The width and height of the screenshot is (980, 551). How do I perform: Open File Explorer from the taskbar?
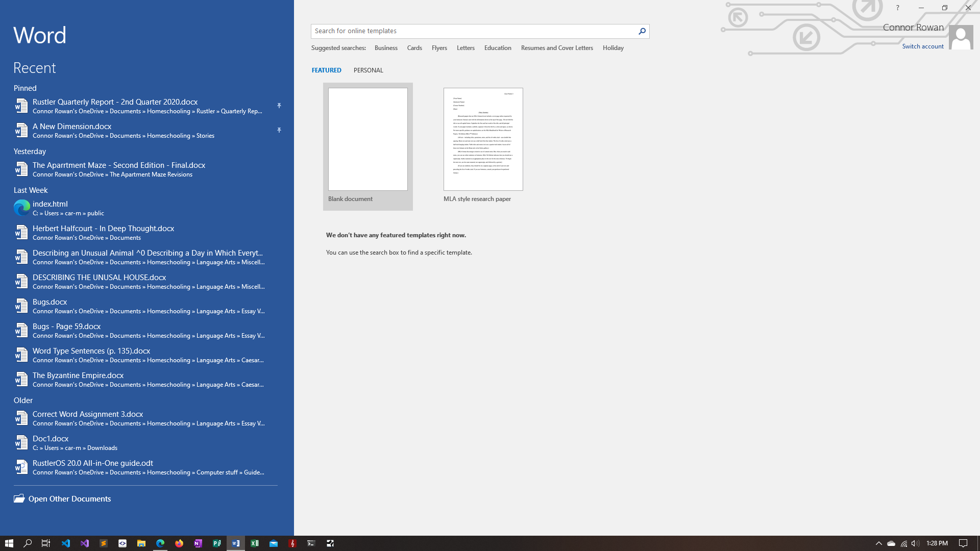click(x=141, y=543)
